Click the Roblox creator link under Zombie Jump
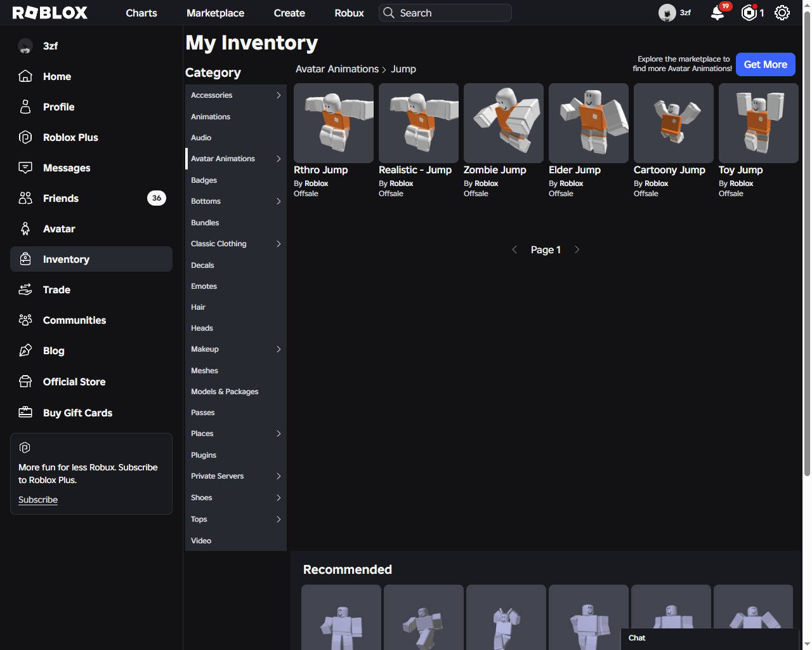 tap(486, 183)
